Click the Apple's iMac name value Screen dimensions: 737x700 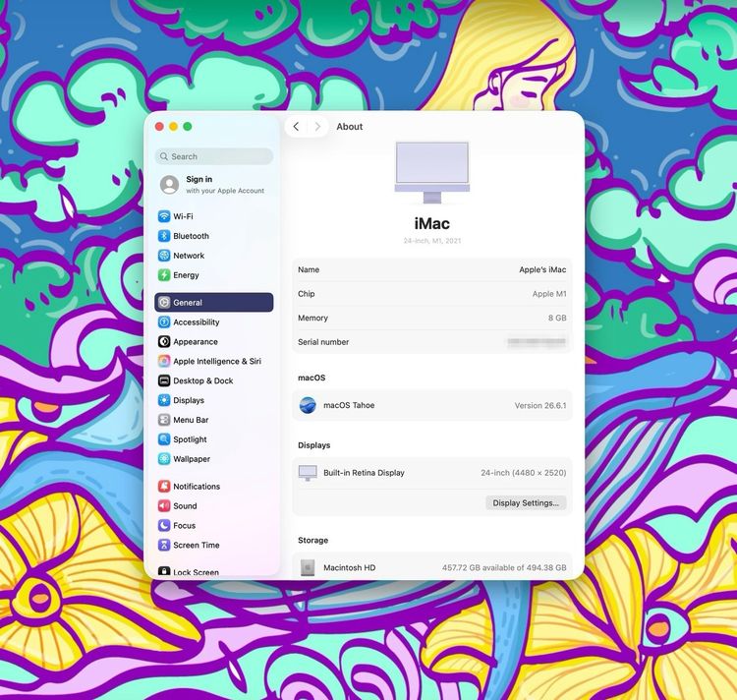point(542,269)
